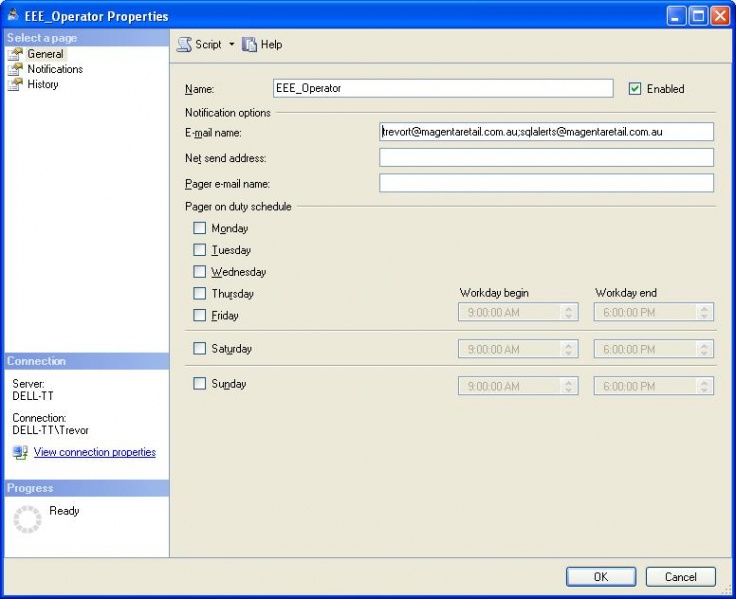Click the operator icon in title bar
Image resolution: width=736 pixels, height=599 pixels.
tap(13, 15)
